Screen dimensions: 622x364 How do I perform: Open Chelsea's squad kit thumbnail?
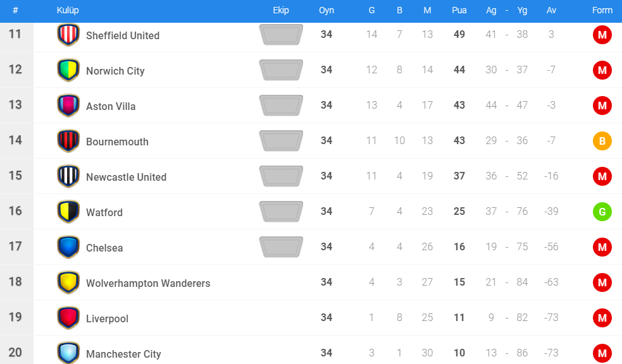281,247
